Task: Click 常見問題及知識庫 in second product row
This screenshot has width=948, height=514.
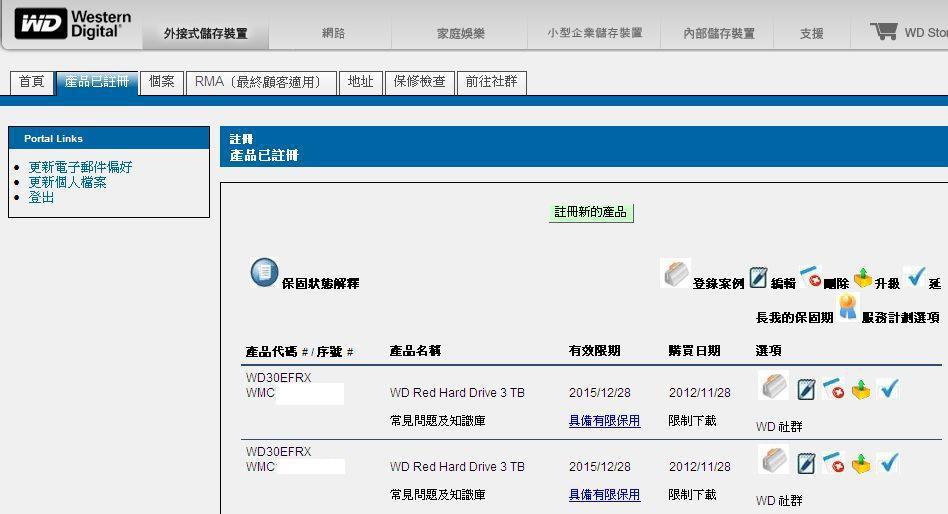Action: [x=438, y=495]
